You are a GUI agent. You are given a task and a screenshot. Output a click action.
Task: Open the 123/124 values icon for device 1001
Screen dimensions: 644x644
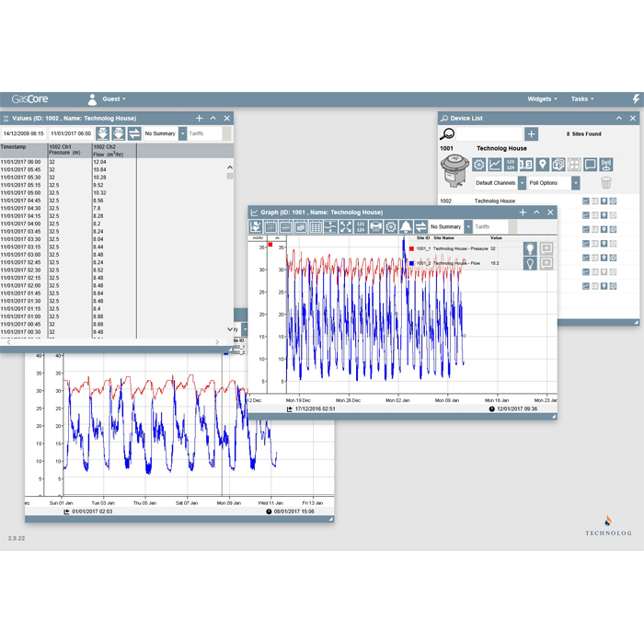511,165
